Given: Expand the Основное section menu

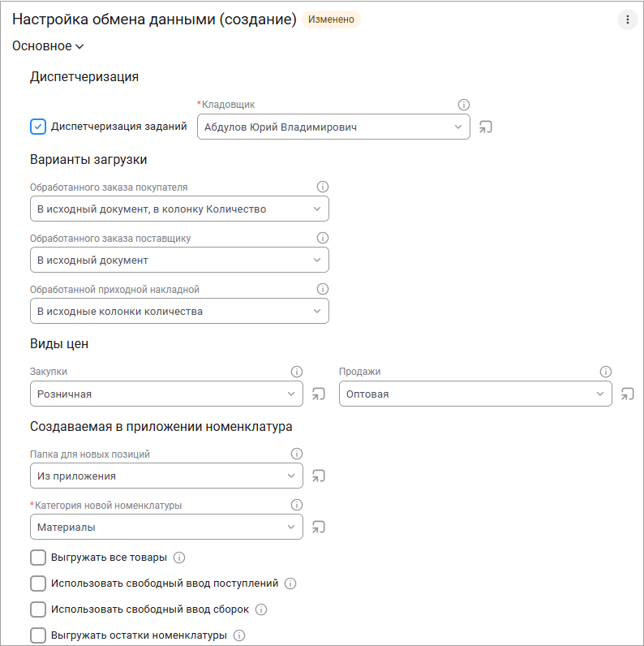Looking at the screenshot, I should coord(48,46).
